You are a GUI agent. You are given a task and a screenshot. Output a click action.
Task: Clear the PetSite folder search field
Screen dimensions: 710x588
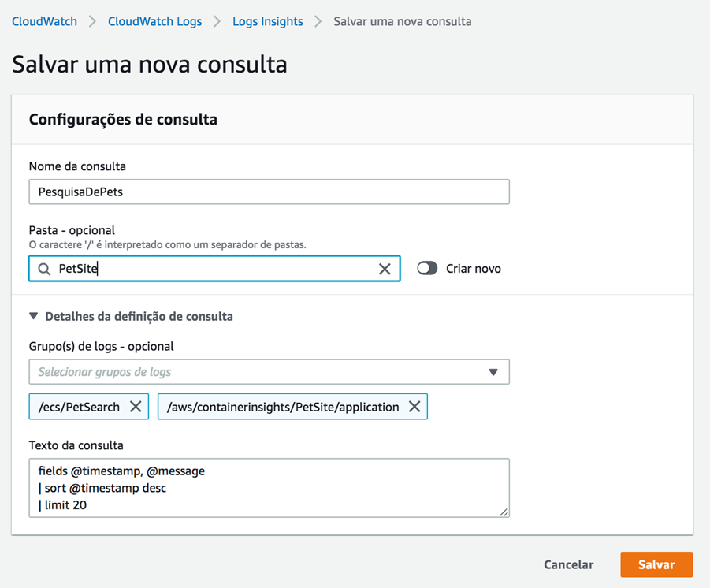point(385,269)
